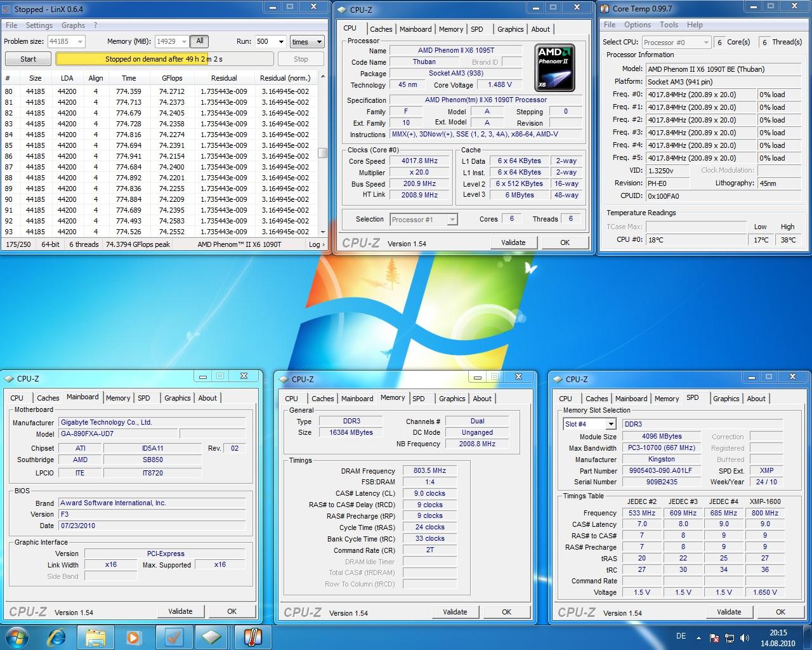This screenshot has height=650, width=812.
Task: Open the LinX Graphs menu
Action: 73,25
